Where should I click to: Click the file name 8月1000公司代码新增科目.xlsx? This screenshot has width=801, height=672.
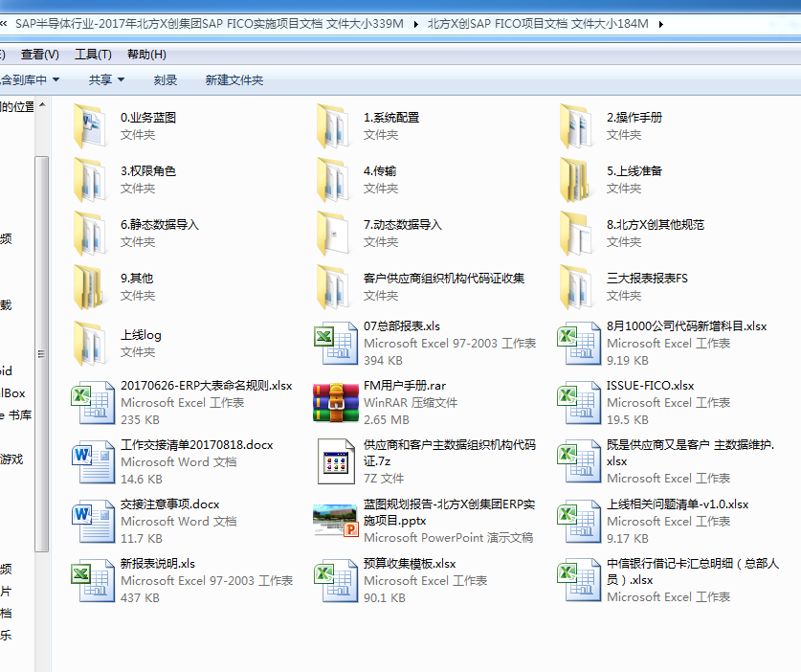(686, 326)
